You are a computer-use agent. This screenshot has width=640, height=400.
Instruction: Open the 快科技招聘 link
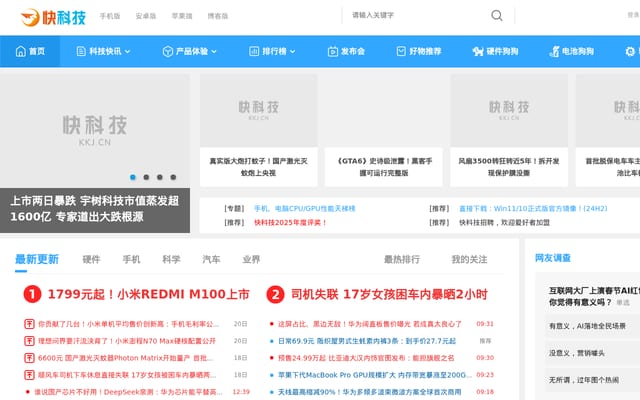[x=504, y=222]
